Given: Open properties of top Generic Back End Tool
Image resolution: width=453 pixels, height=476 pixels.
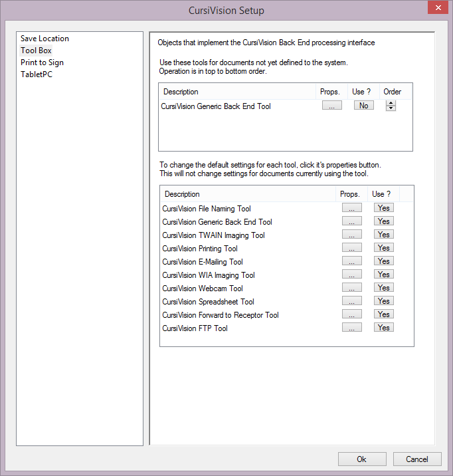Looking at the screenshot, I should [331, 105].
